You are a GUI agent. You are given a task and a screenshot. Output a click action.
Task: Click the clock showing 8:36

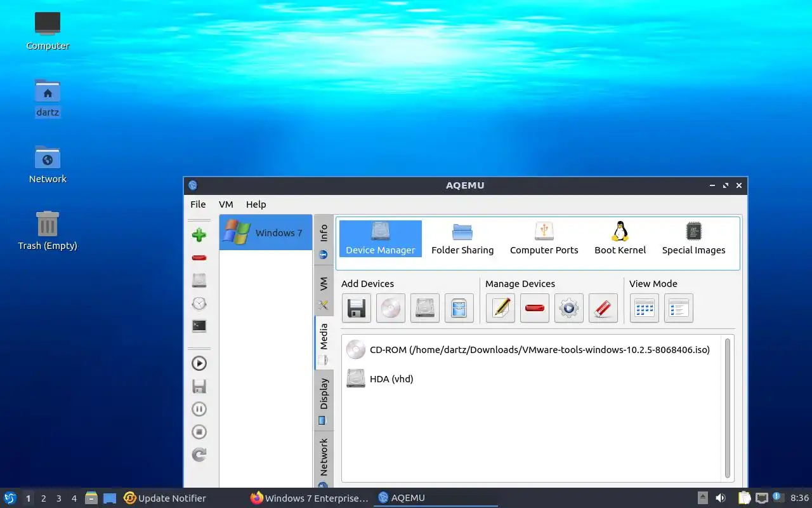click(799, 498)
